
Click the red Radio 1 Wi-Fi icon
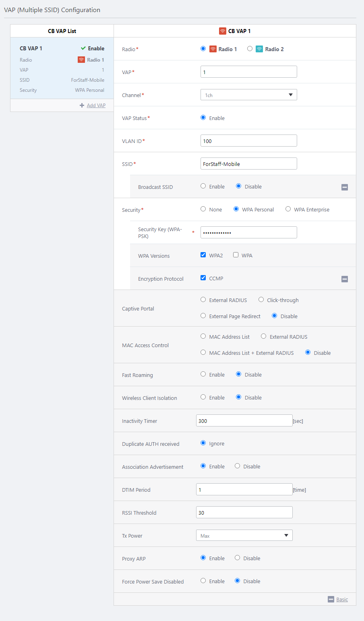(213, 49)
